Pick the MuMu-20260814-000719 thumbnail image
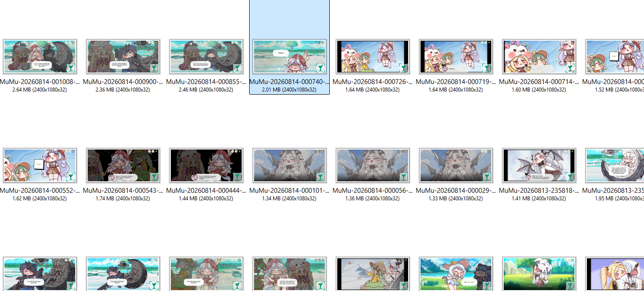 pos(456,57)
